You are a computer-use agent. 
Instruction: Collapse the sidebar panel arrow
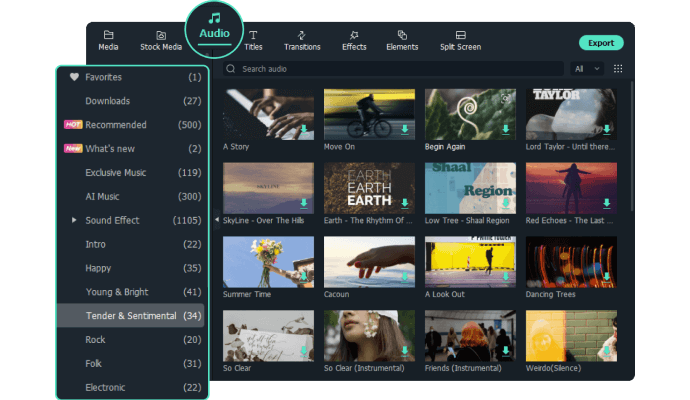point(217,220)
